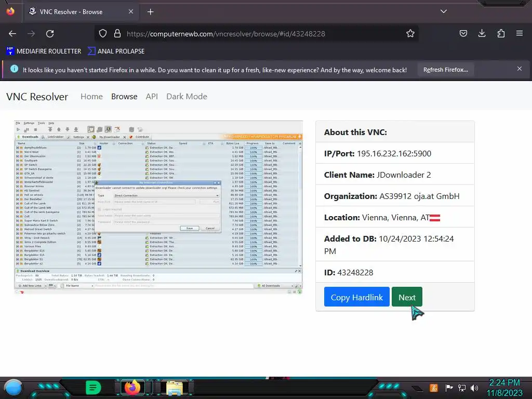This screenshot has height=399, width=532.
Task: Click the green Next button
Action: pyautogui.click(x=407, y=297)
